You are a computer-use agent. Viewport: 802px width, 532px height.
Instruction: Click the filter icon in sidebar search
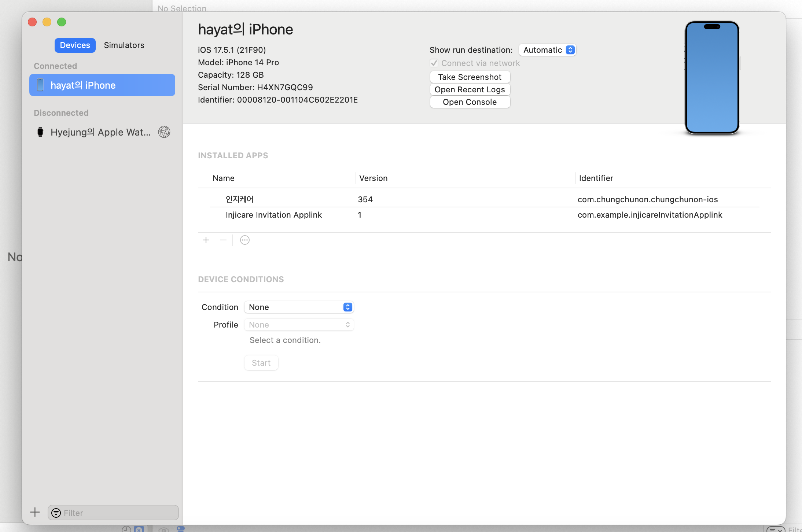[56, 513]
